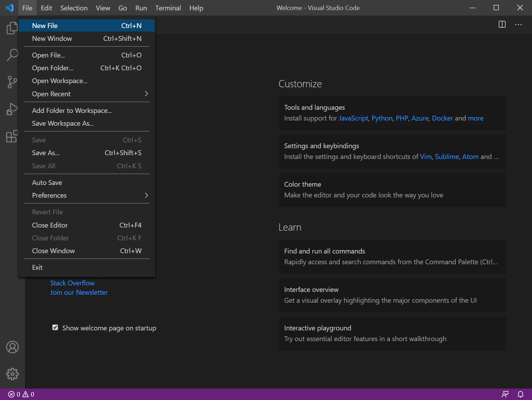Install Docker support link

(x=442, y=118)
